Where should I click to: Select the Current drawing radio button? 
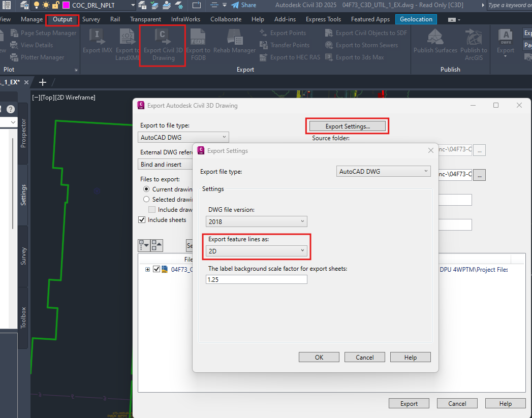coord(146,189)
